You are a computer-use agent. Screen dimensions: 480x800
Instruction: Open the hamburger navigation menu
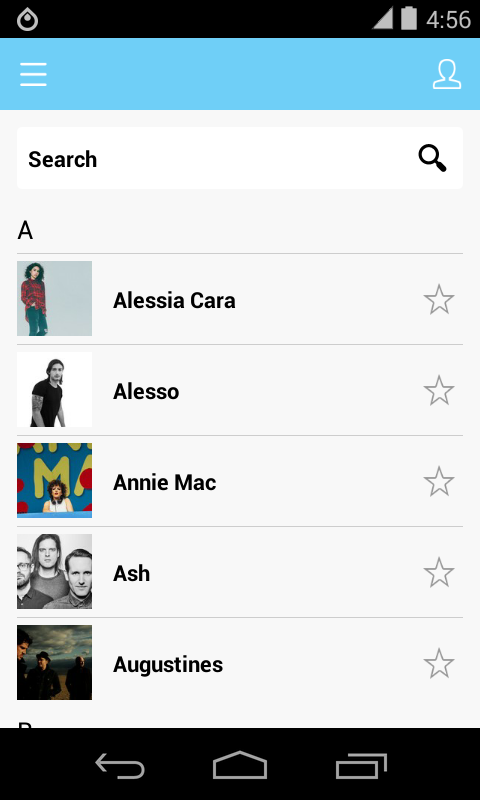34,74
